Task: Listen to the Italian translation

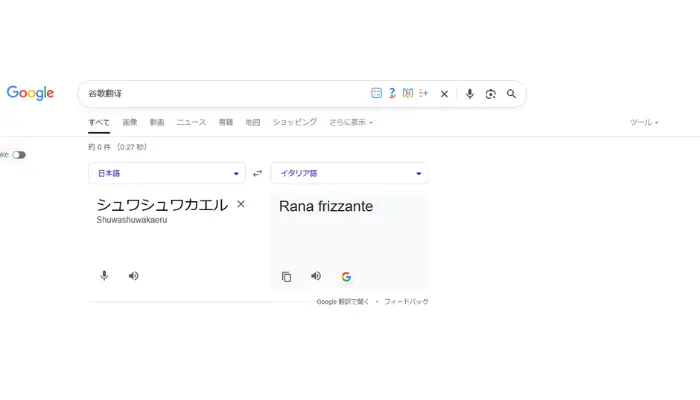Action: click(316, 276)
